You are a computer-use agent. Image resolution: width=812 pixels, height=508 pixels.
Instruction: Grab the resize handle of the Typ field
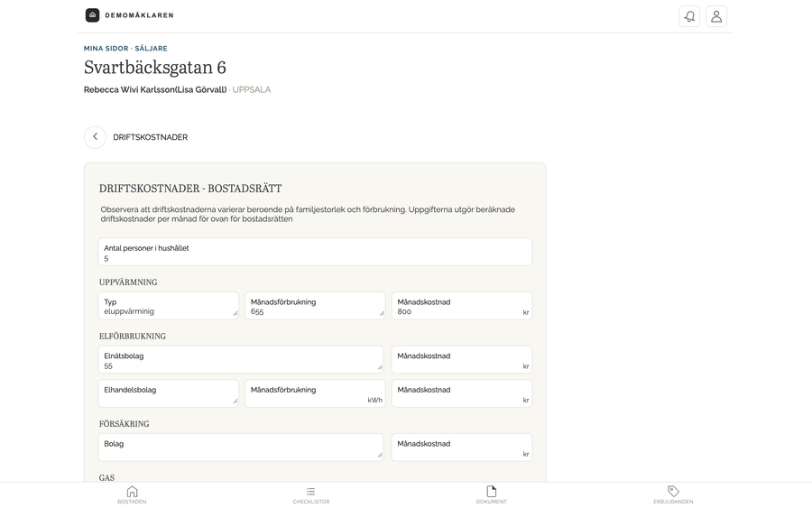(235, 313)
